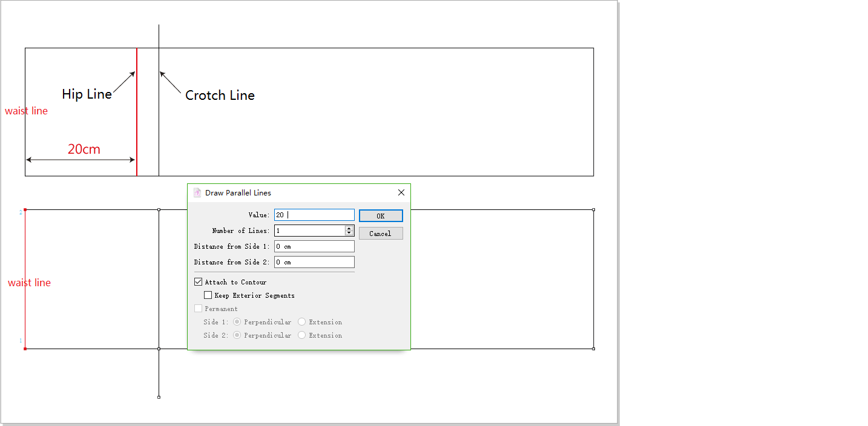The width and height of the screenshot is (868, 426).
Task: Close the Draw Parallel Lines dialog
Action: 401,193
